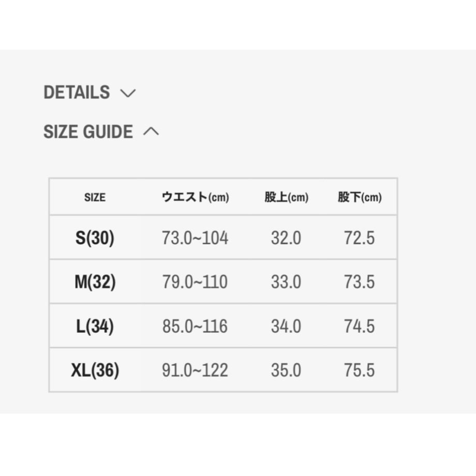Click the SIZE column header
This screenshot has width=476, height=476.
(95, 197)
